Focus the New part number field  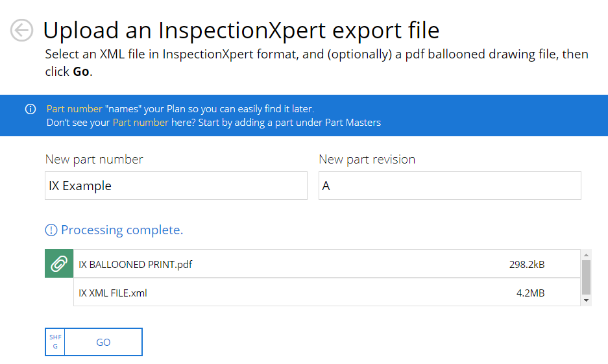click(176, 186)
